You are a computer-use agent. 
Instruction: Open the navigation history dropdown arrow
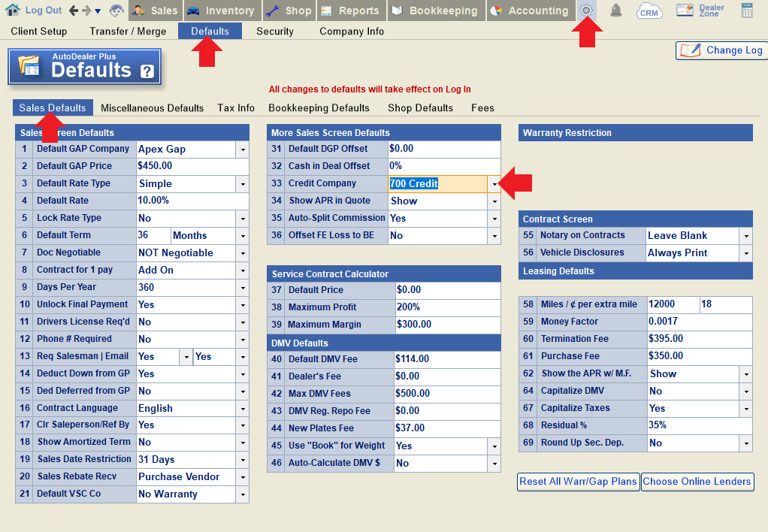point(98,11)
